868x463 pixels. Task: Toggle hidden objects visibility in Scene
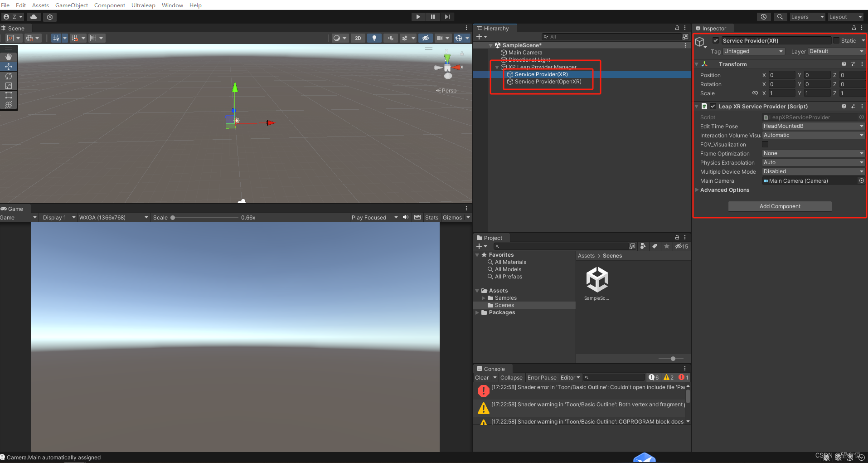click(x=425, y=38)
